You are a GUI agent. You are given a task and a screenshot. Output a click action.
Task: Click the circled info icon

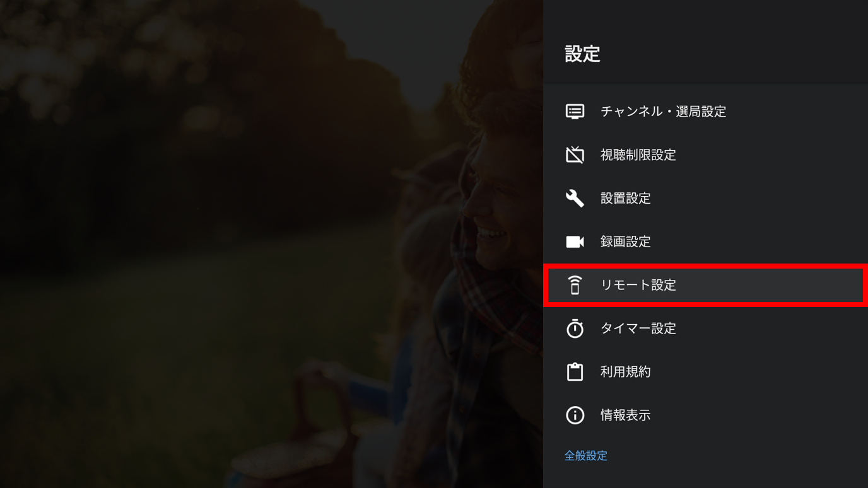pos(575,415)
